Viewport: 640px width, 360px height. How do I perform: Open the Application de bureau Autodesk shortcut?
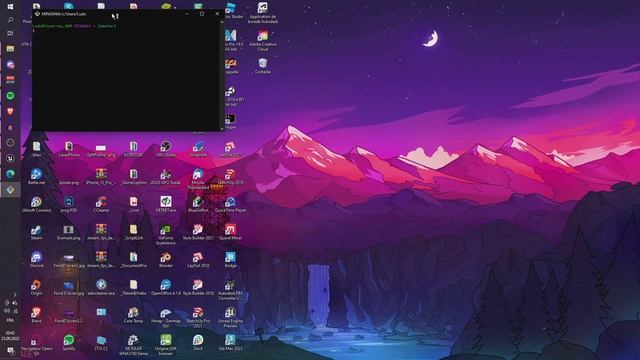(x=262, y=13)
